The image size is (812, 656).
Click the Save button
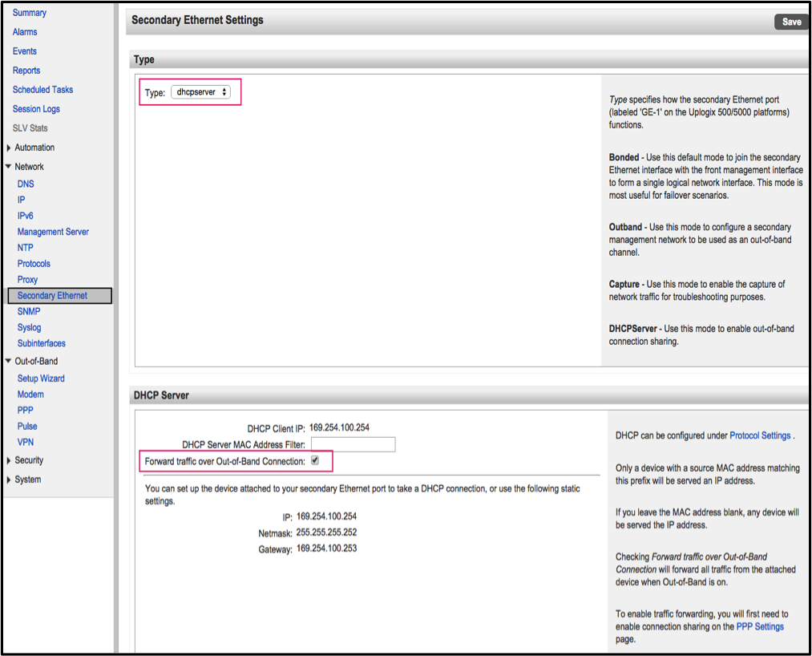(x=791, y=22)
